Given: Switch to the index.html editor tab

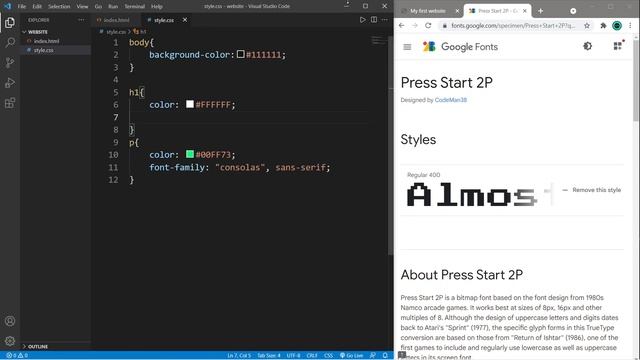Looking at the screenshot, I should tap(116, 20).
